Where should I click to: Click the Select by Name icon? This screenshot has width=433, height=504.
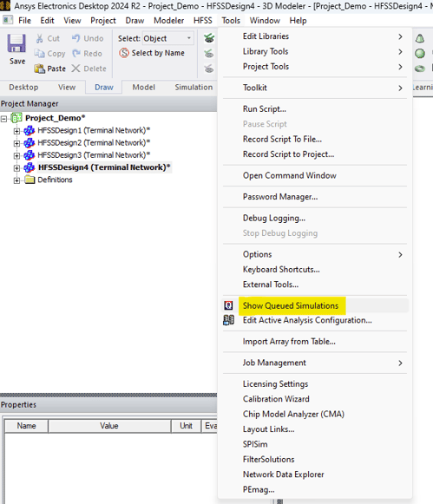click(124, 53)
